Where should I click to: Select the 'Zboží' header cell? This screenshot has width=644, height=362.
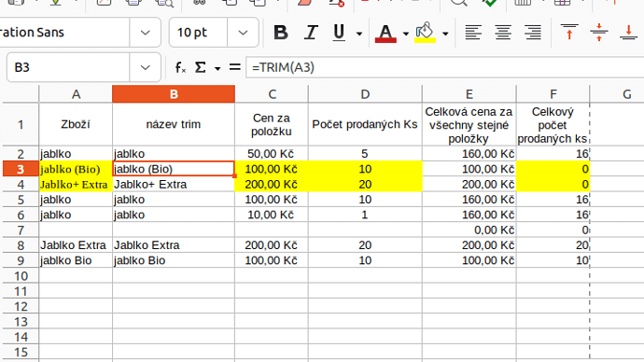pos(76,124)
